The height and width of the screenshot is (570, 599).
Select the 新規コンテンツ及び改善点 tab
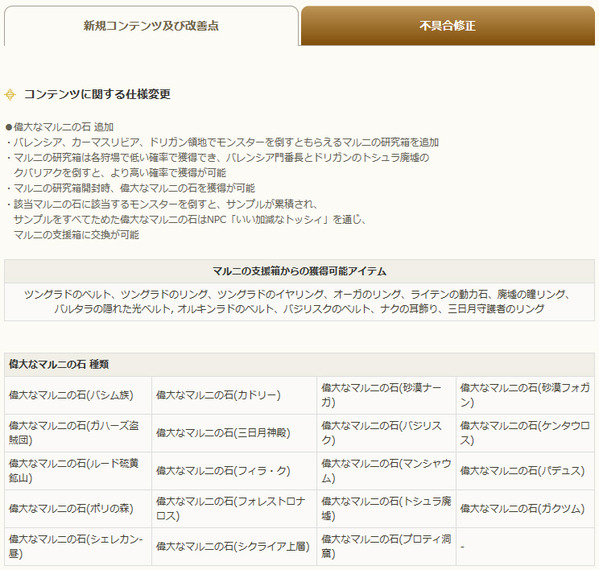pyautogui.click(x=151, y=26)
